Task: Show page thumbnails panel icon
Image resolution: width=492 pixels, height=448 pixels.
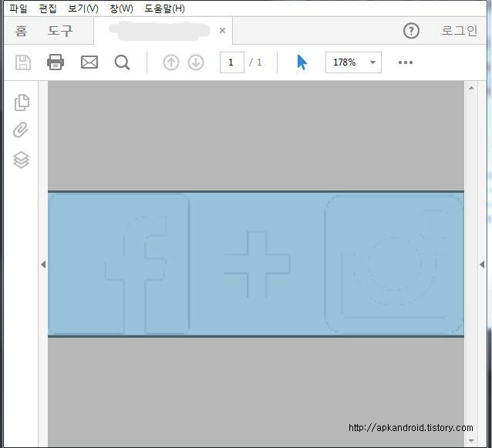Action: tap(22, 103)
